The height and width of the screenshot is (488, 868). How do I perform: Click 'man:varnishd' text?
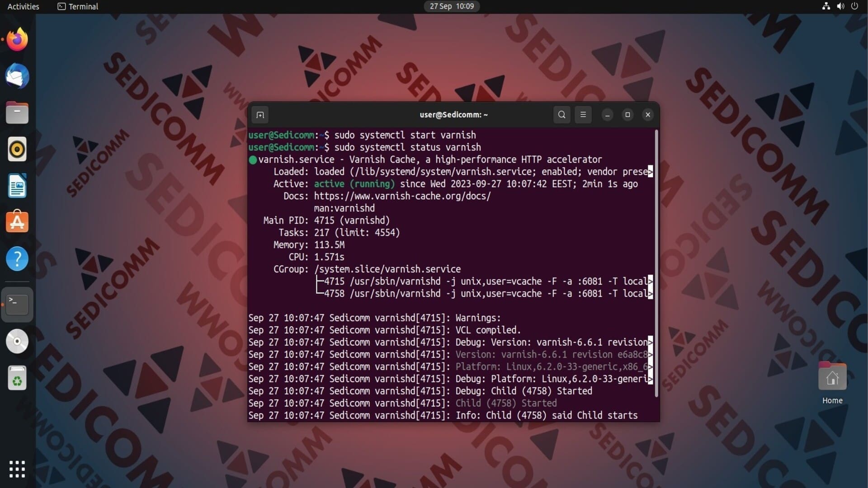[344, 208]
